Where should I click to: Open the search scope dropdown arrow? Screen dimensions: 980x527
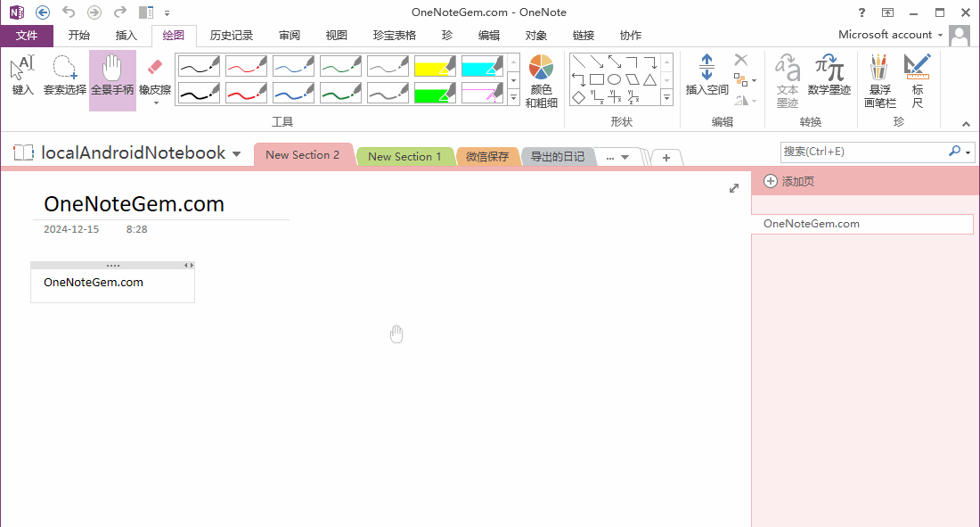(x=968, y=152)
